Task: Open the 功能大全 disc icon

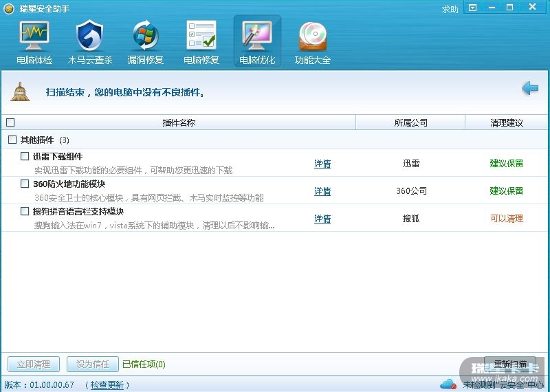Action: coord(313,42)
